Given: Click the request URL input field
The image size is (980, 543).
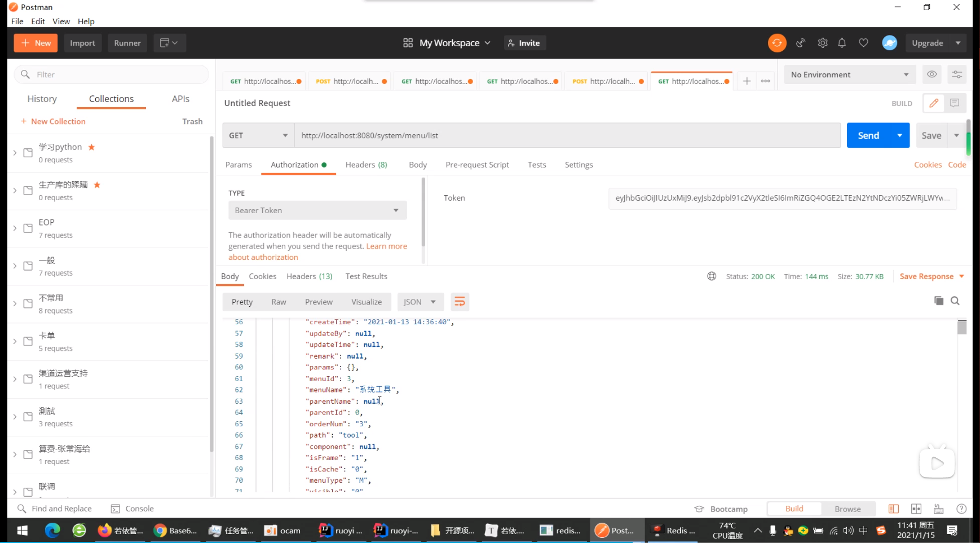Looking at the screenshot, I should tap(568, 135).
